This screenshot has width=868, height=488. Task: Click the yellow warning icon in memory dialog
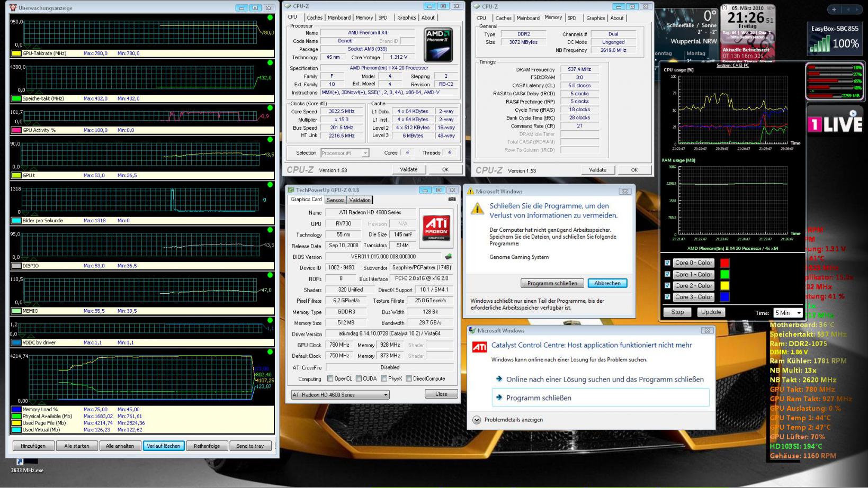coord(477,208)
